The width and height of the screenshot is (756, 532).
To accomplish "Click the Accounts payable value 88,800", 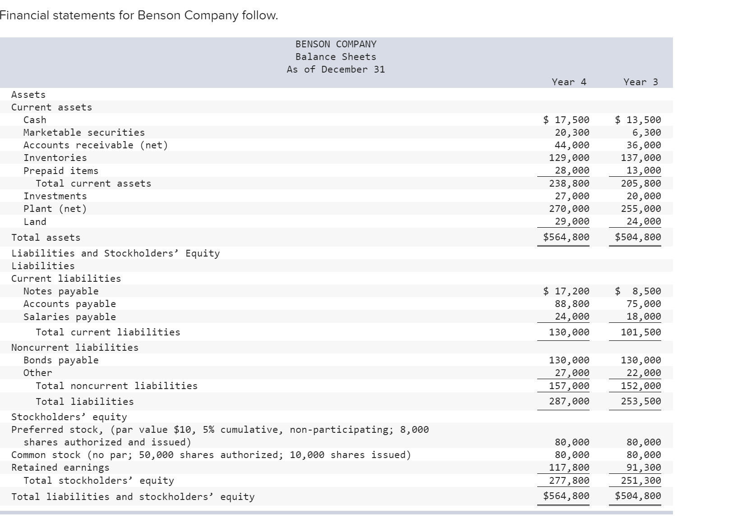I will point(572,303).
